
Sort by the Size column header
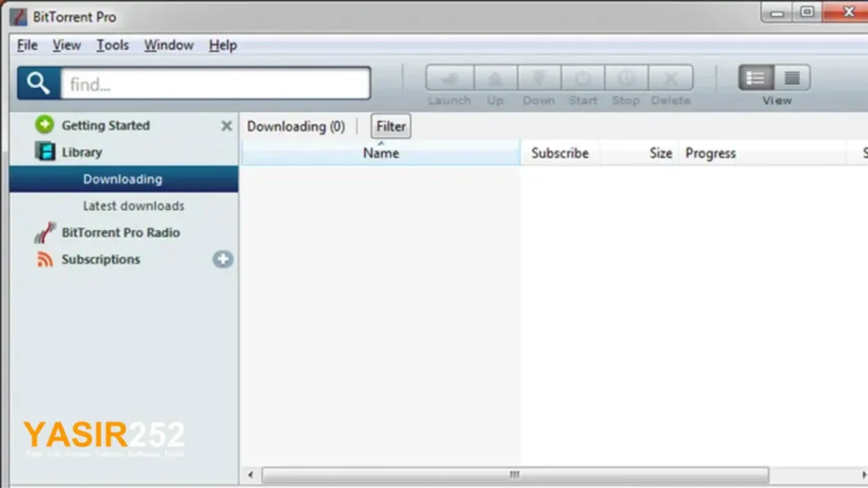point(639,152)
